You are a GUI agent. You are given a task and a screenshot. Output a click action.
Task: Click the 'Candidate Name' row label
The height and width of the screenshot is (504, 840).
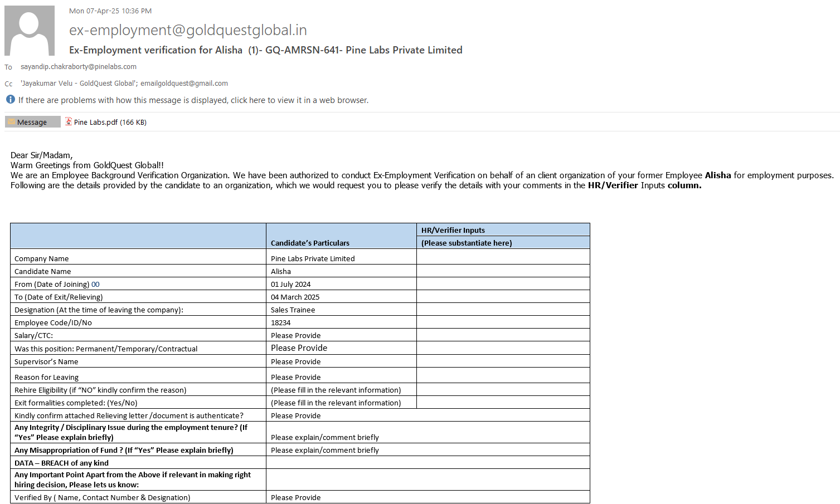click(43, 271)
